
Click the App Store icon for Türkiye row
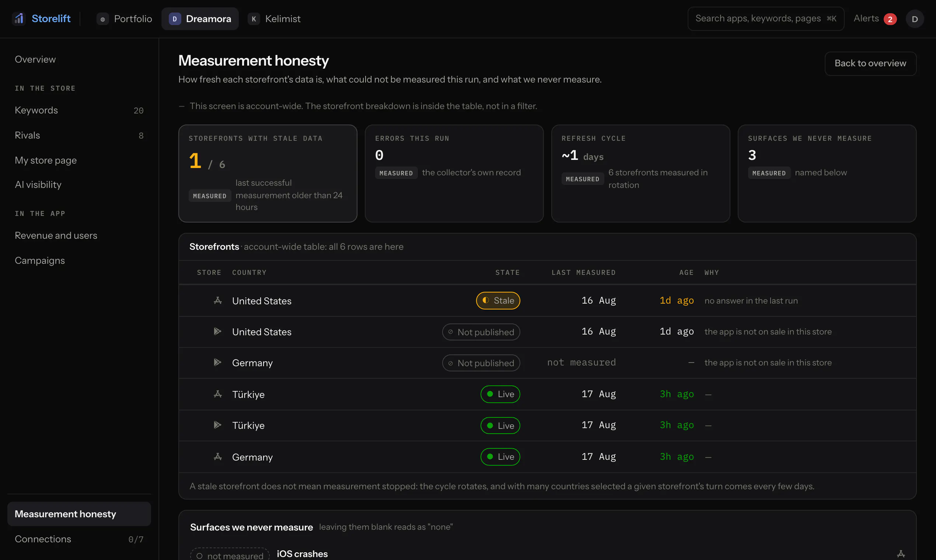(218, 394)
